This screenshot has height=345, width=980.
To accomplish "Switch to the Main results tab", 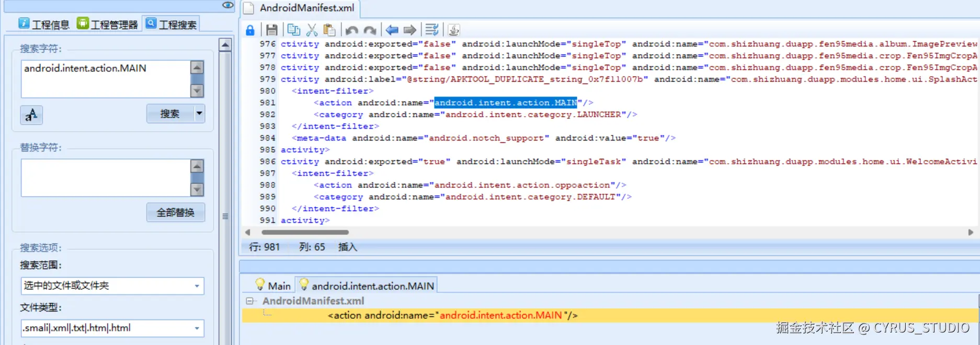I will coord(273,285).
